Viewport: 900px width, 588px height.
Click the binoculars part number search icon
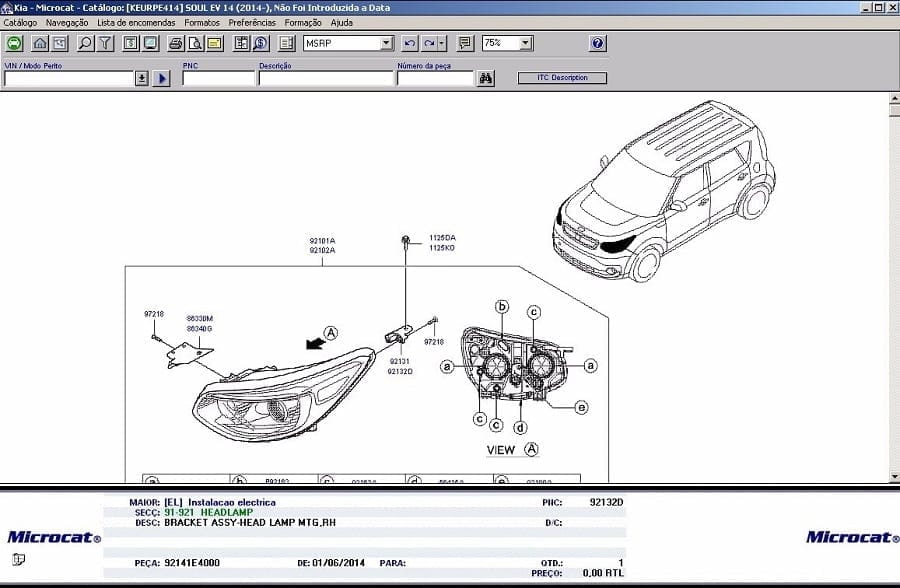486,78
